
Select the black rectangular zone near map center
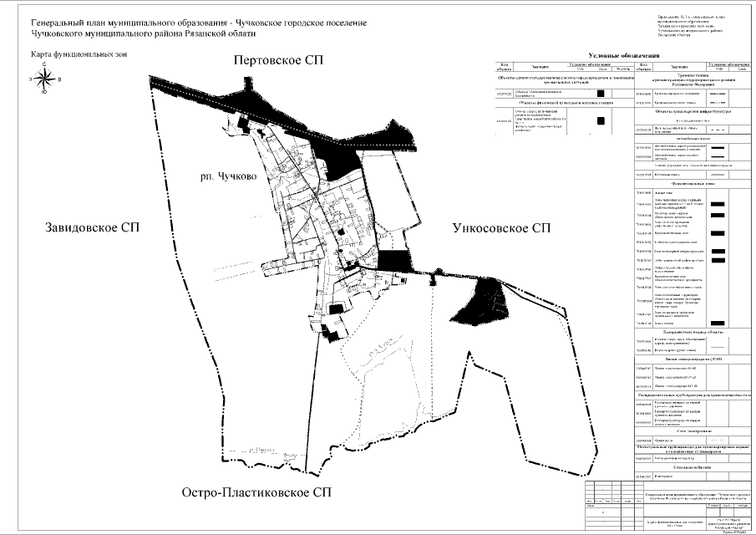click(x=390, y=261)
